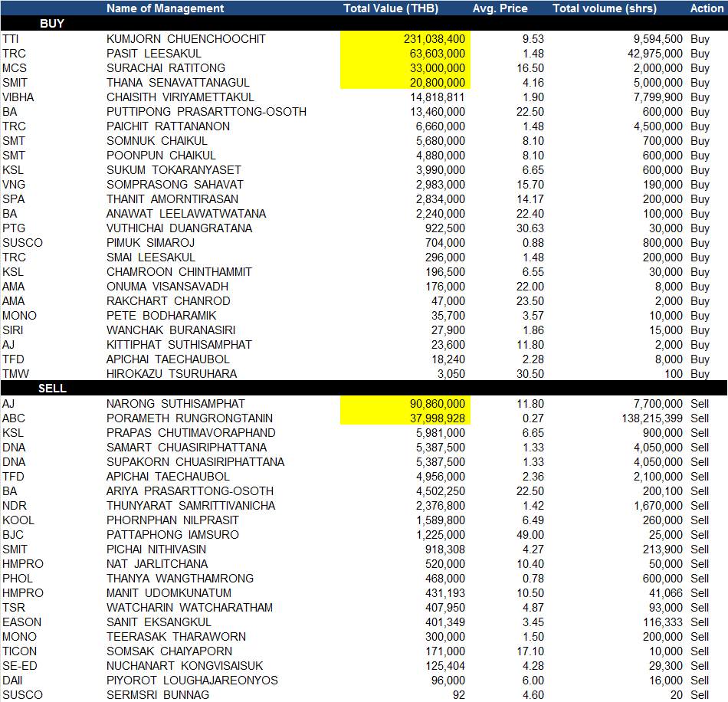The height and width of the screenshot is (702, 728).
Task: Click the SE-ED ticker cell
Action: pyautogui.click(x=19, y=666)
